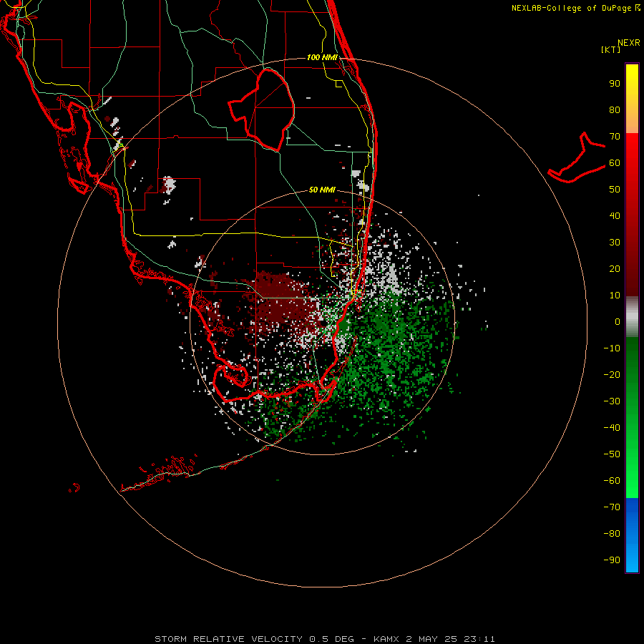
Task: Click the blue bottom segment of color bar
Action: click(x=632, y=535)
